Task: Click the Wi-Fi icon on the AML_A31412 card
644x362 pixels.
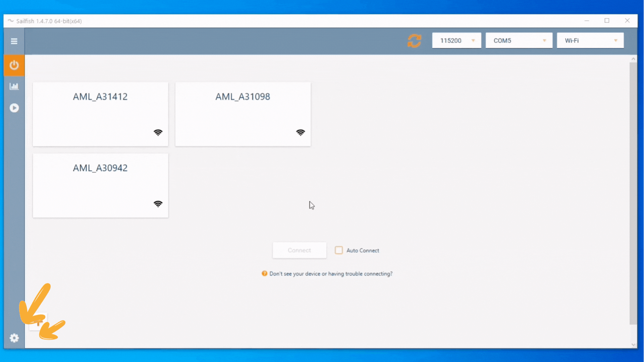Action: click(x=158, y=132)
